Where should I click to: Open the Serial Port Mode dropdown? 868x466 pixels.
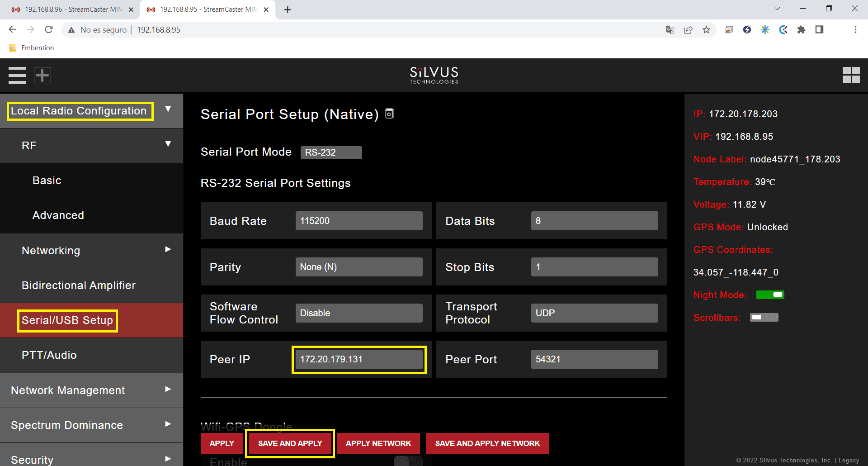(331, 152)
